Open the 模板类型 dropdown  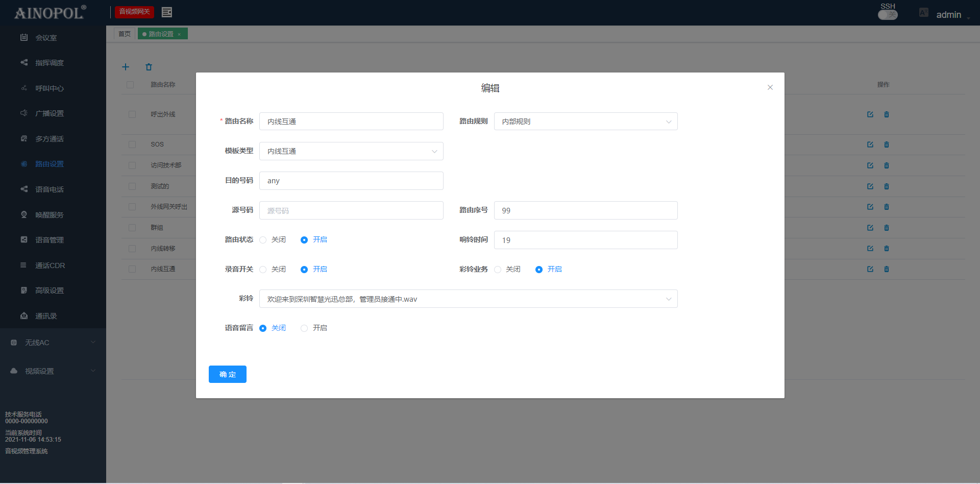(351, 151)
